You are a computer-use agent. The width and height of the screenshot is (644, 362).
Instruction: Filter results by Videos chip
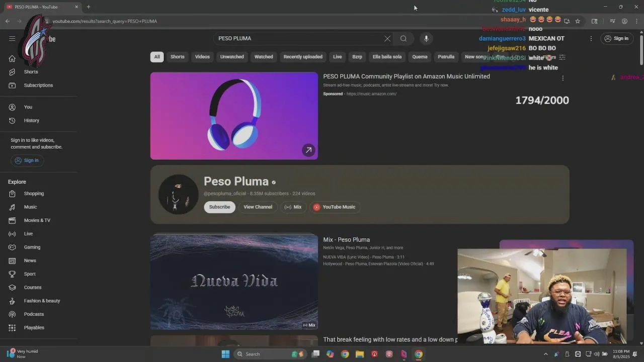[x=202, y=57]
